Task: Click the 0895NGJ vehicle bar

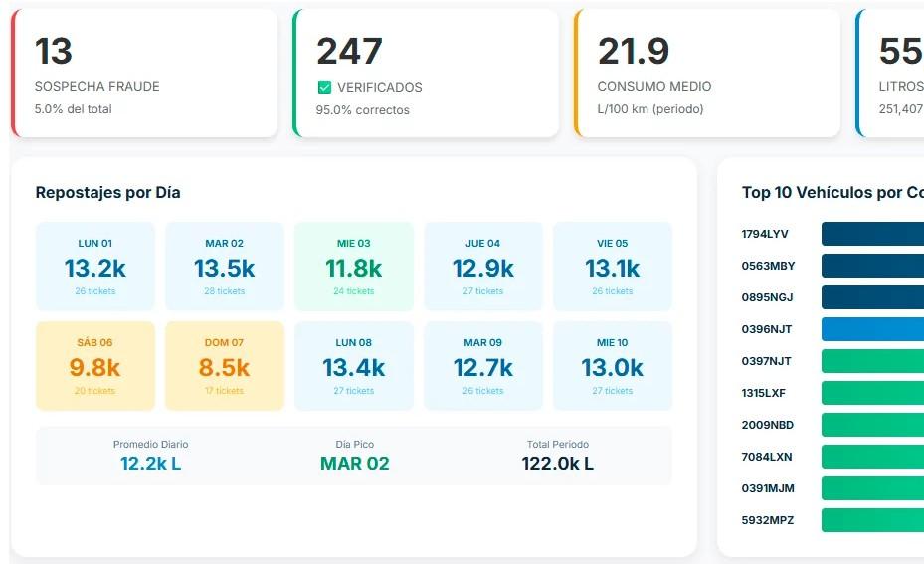Action: click(x=872, y=297)
